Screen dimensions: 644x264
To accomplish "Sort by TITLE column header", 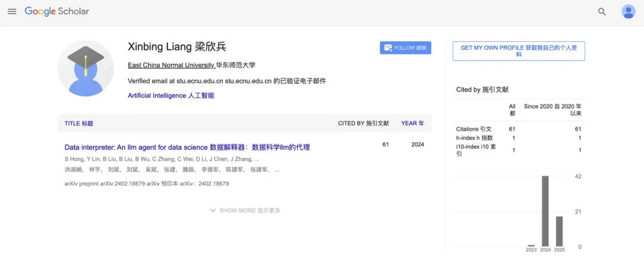I will pyautogui.click(x=79, y=124).
